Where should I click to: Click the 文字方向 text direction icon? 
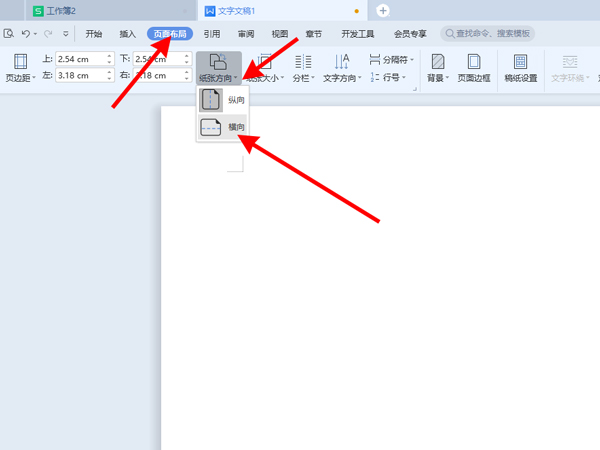click(341, 62)
